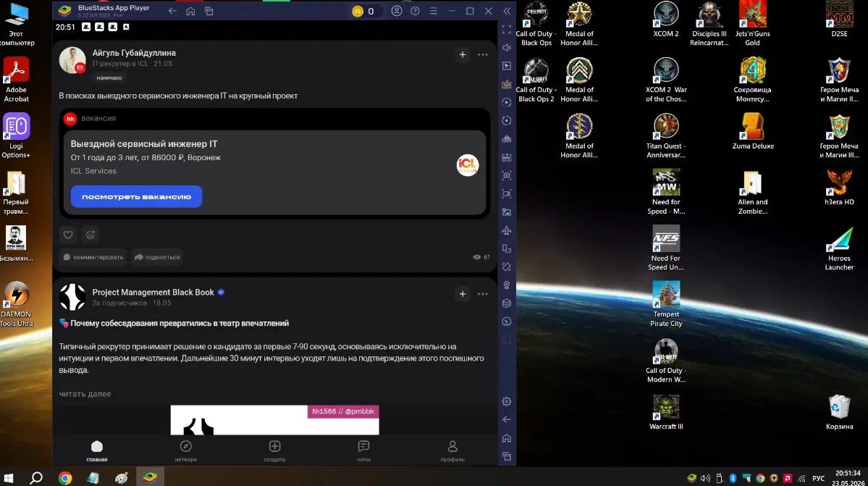
Task: Open more options for Айгуль Губайдуллина's post
Action: [483, 54]
